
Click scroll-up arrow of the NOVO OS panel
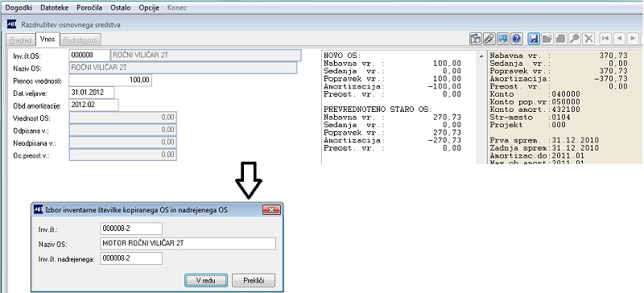[481, 56]
